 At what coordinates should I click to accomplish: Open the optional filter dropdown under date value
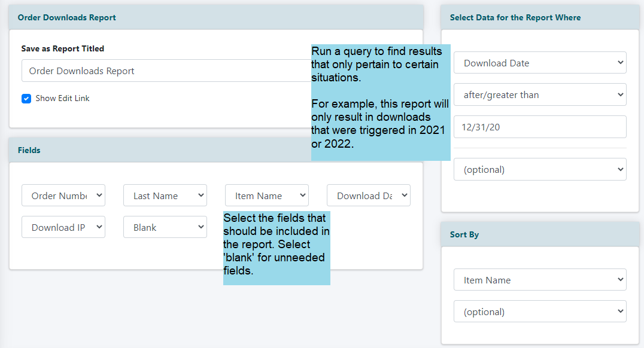(x=540, y=169)
